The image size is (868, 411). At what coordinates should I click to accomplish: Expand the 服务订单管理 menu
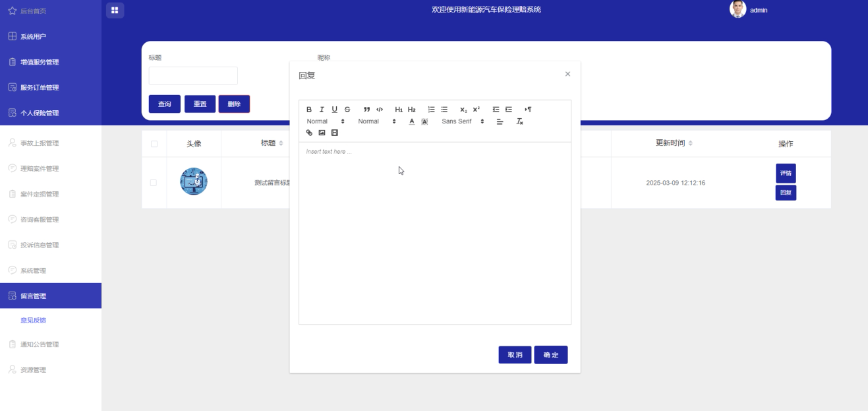click(51, 87)
